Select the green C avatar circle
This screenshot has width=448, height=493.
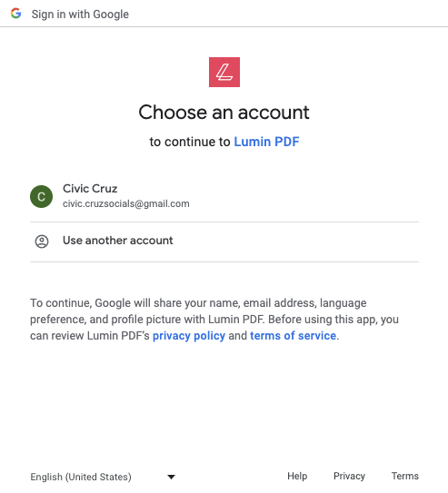tap(41, 196)
